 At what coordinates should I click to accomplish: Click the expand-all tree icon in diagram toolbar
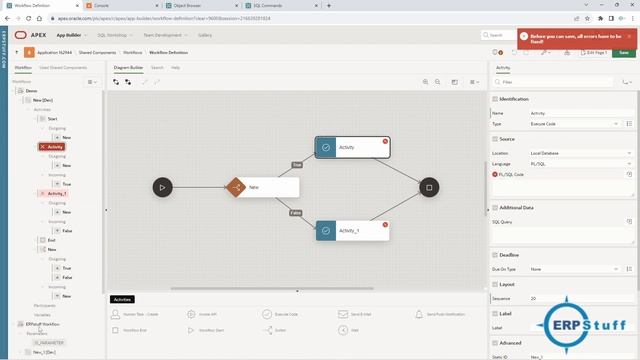tap(116, 82)
